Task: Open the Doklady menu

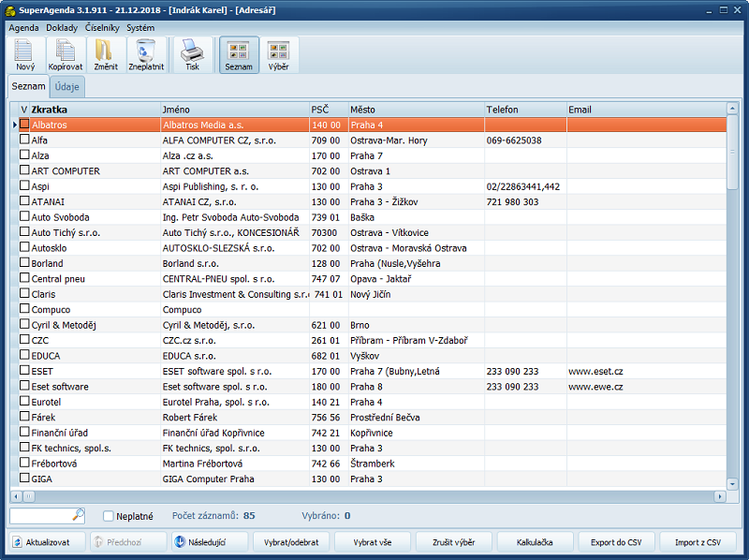Action: [62, 28]
